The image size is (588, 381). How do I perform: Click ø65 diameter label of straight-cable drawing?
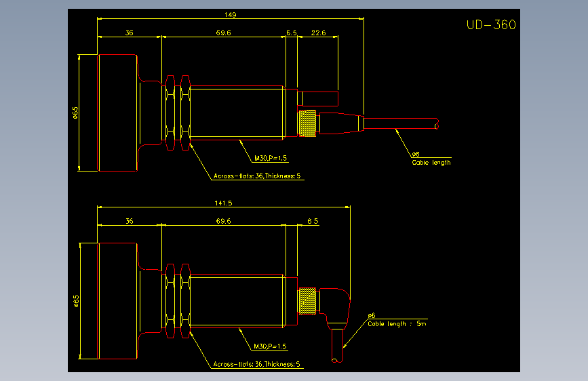(75, 113)
